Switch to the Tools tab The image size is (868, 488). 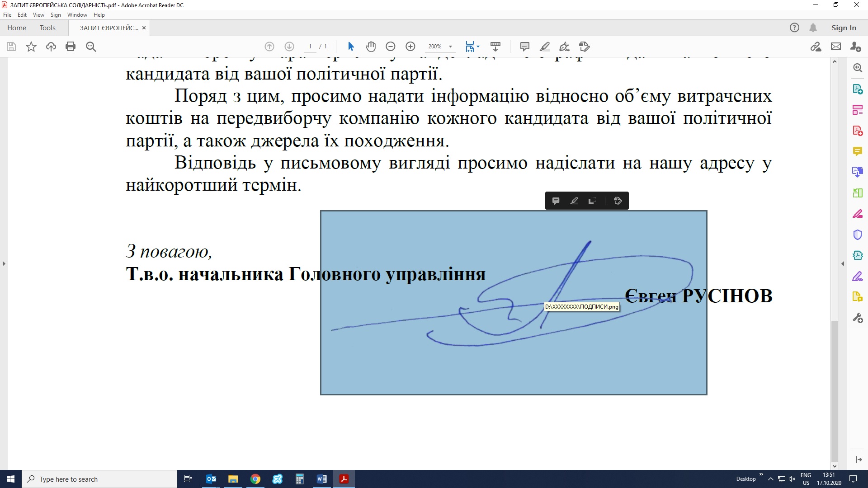point(47,28)
